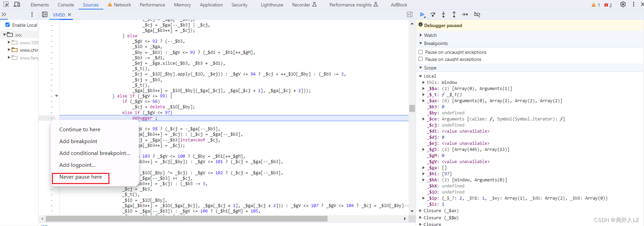This screenshot has height=226, width=644.
Task: Enable Pause on uncaught exceptions
Action: point(420,52)
